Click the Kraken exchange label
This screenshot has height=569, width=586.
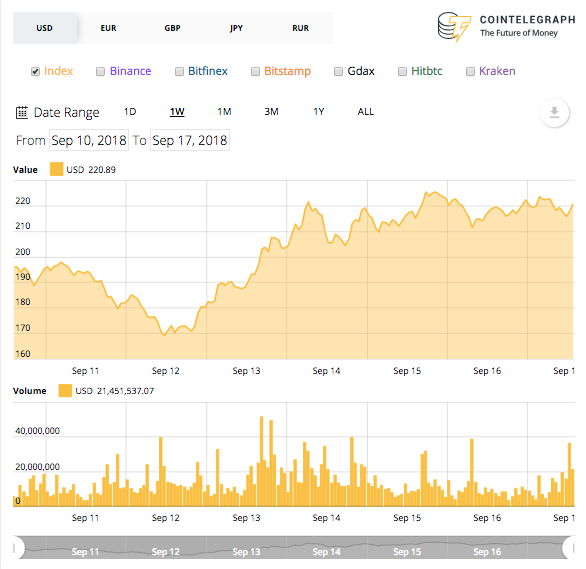(x=497, y=71)
